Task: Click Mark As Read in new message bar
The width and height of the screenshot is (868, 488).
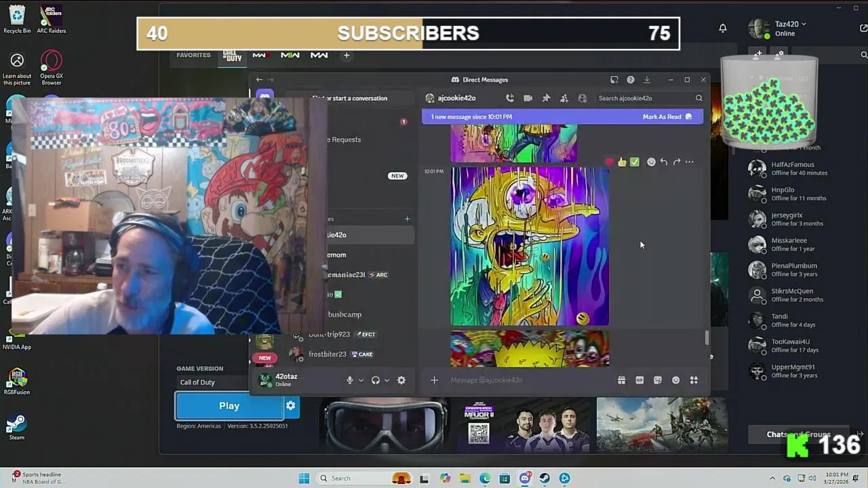Action: pos(667,117)
